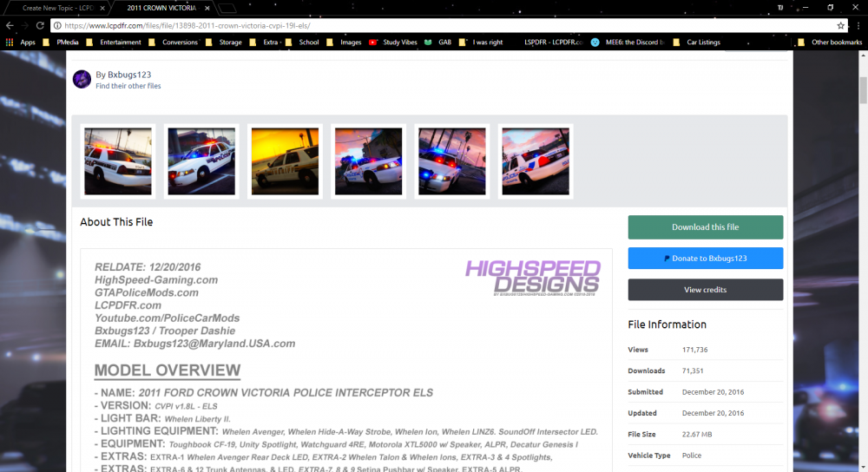Screen dimensions: 868x472
Task: Open the Images bookmark folder
Action: pos(344,42)
